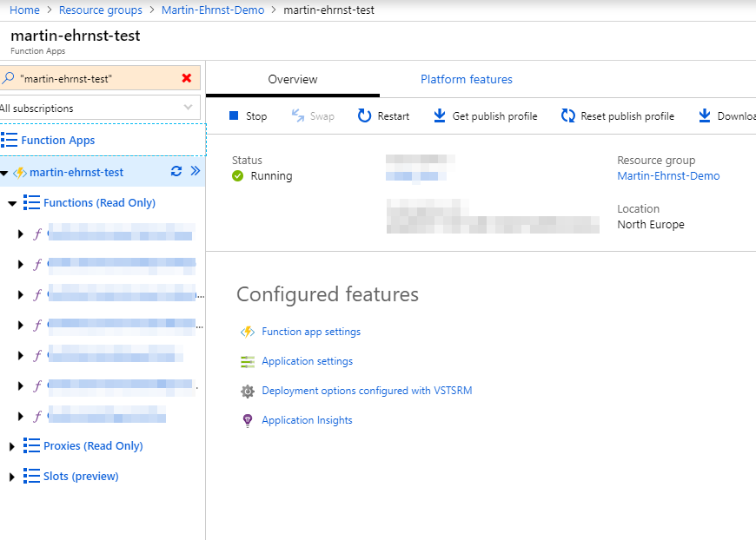The width and height of the screenshot is (756, 540).
Task: Click Get publish profile label
Action: (494, 116)
